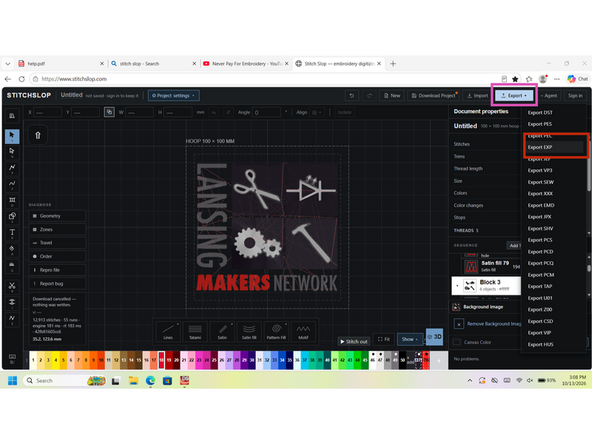592x444 pixels.
Task: Choose Export VP3 from the menu
Action: tap(540, 170)
